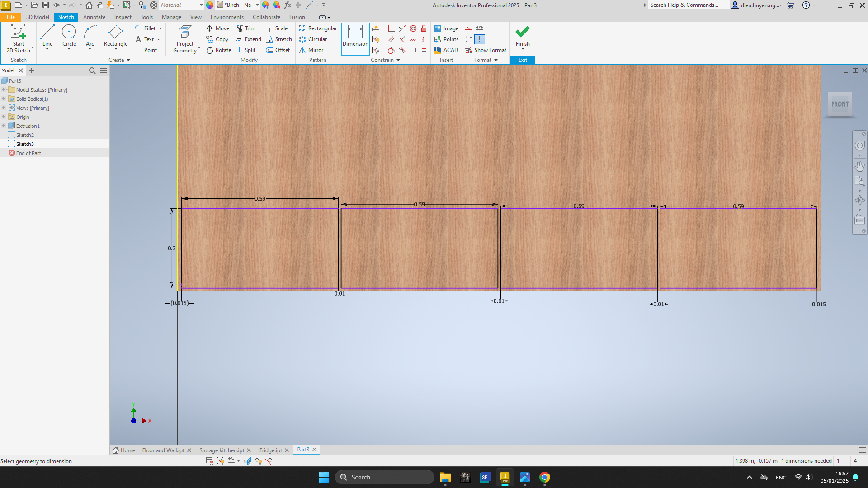This screenshot has height=488, width=868.
Task: Apply the Collinear constraint tool
Action: tap(402, 28)
